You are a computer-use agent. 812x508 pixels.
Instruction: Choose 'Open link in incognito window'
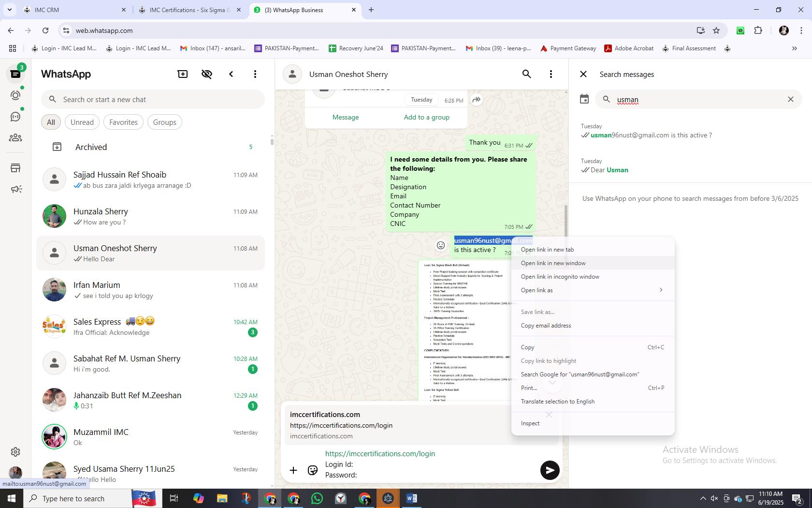coord(593,277)
